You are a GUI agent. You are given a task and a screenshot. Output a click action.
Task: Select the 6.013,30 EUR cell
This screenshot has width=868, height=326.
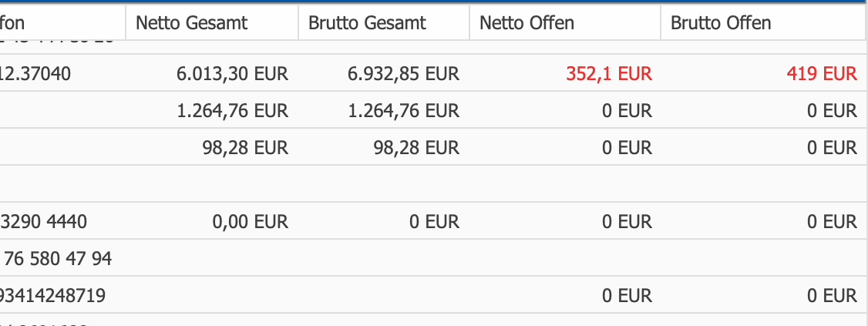pyautogui.click(x=232, y=74)
